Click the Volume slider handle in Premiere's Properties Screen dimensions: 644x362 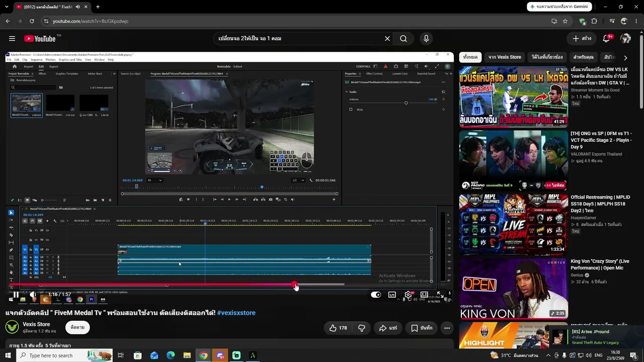(406, 103)
